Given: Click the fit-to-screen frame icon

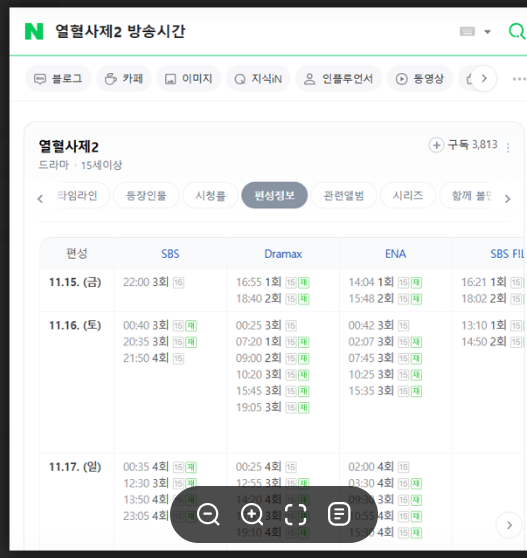Looking at the screenshot, I should click(295, 514).
